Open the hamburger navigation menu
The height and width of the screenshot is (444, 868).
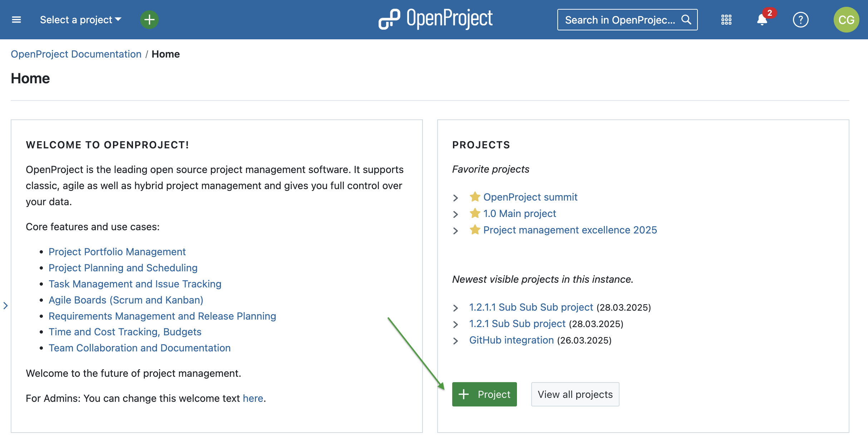pos(16,20)
